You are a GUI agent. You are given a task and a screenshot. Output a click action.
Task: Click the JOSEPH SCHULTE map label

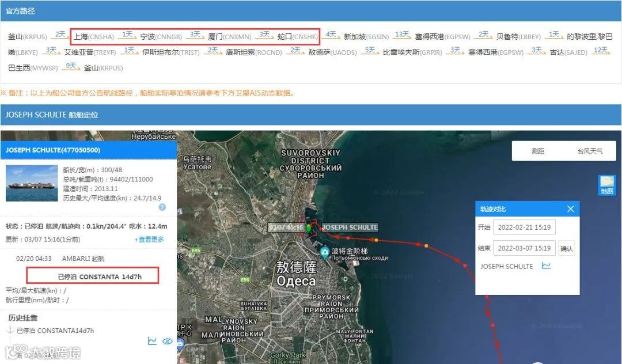tap(350, 227)
